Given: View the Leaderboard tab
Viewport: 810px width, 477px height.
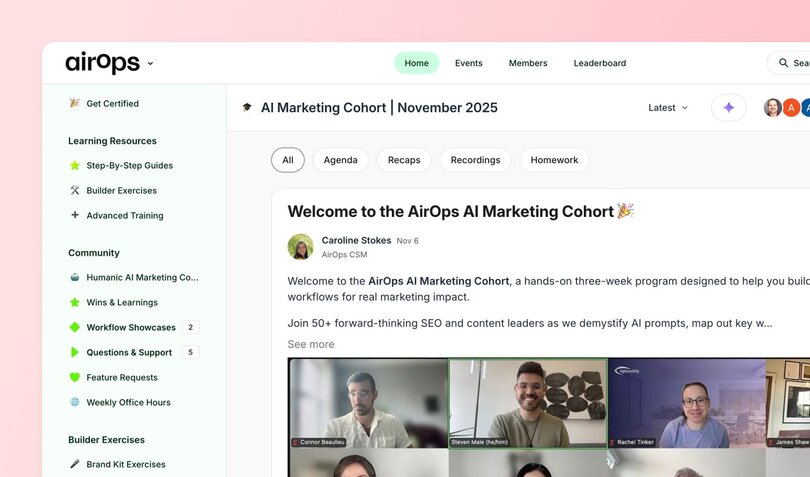Looking at the screenshot, I should pos(600,63).
